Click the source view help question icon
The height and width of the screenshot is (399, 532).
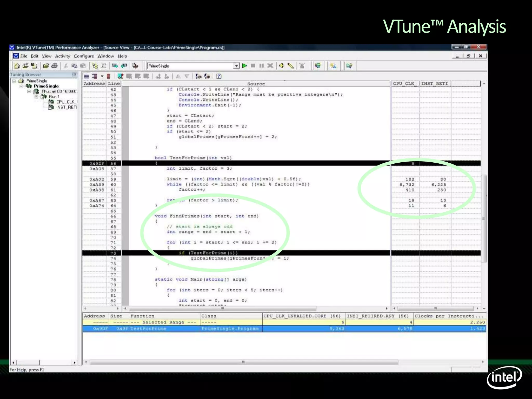click(x=219, y=76)
